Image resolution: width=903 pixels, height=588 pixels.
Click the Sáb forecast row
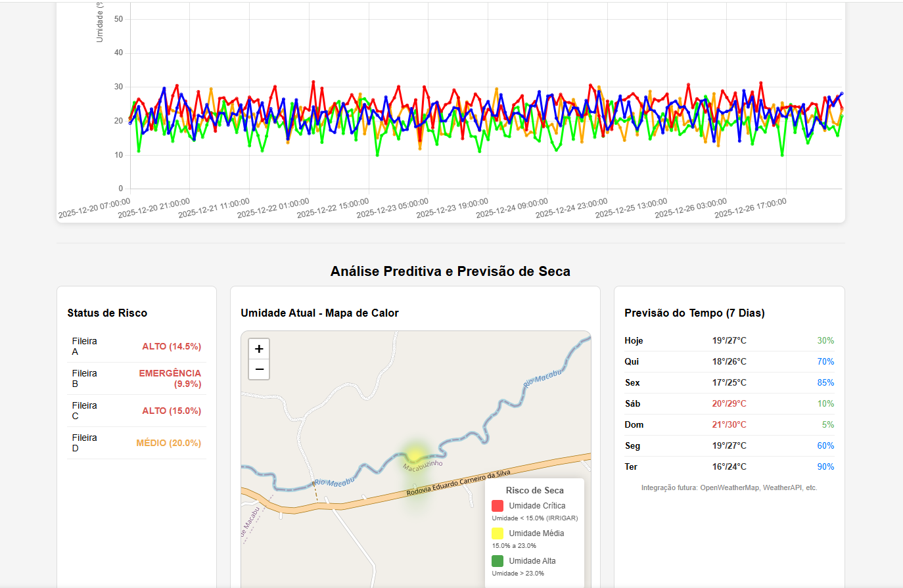(729, 403)
